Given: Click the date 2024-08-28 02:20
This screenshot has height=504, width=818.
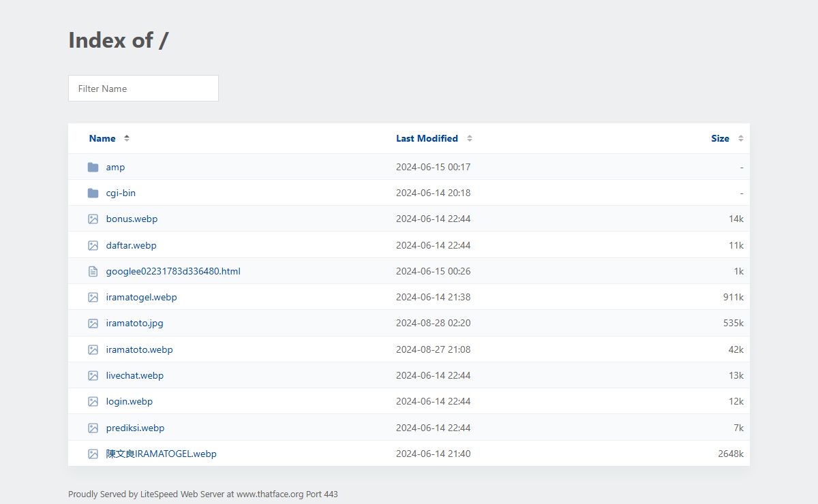Looking at the screenshot, I should 433,324.
